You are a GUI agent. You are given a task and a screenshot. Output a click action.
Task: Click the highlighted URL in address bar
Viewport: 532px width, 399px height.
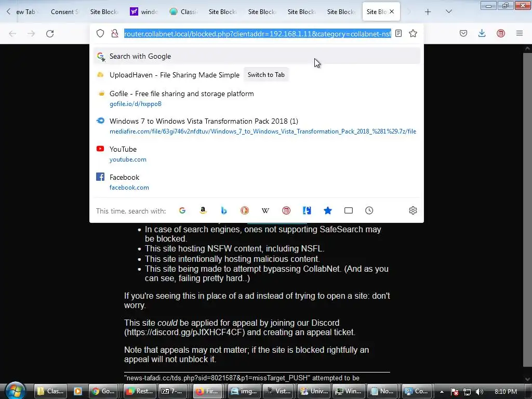258,34
